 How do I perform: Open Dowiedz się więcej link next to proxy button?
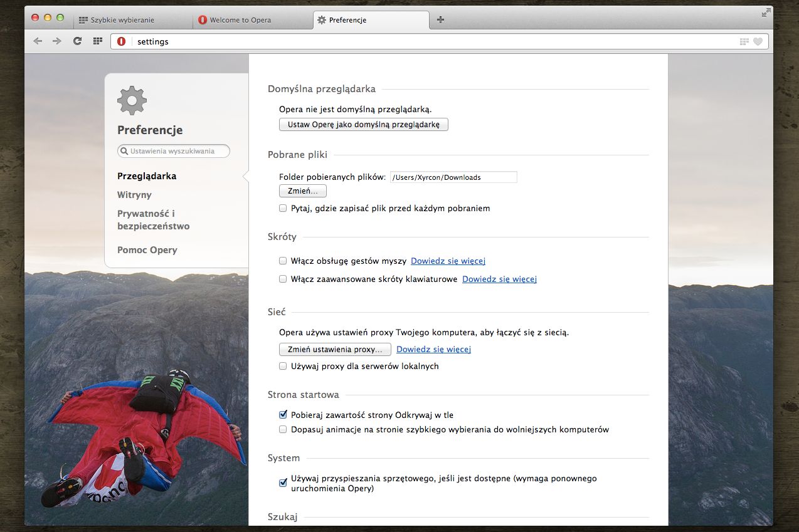pyautogui.click(x=433, y=349)
